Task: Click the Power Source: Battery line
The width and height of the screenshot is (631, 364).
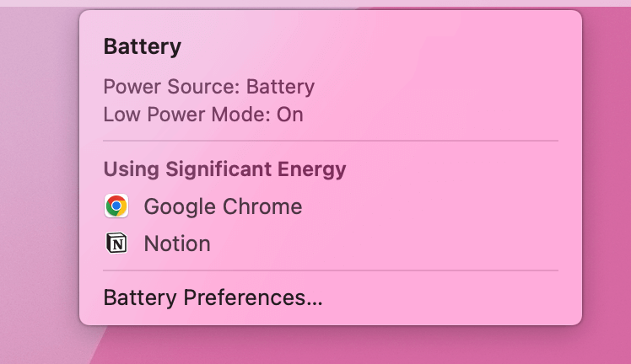Action: [x=209, y=87]
